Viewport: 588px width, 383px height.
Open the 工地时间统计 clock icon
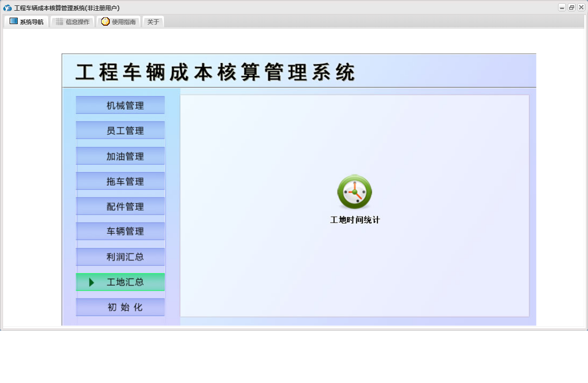[355, 192]
